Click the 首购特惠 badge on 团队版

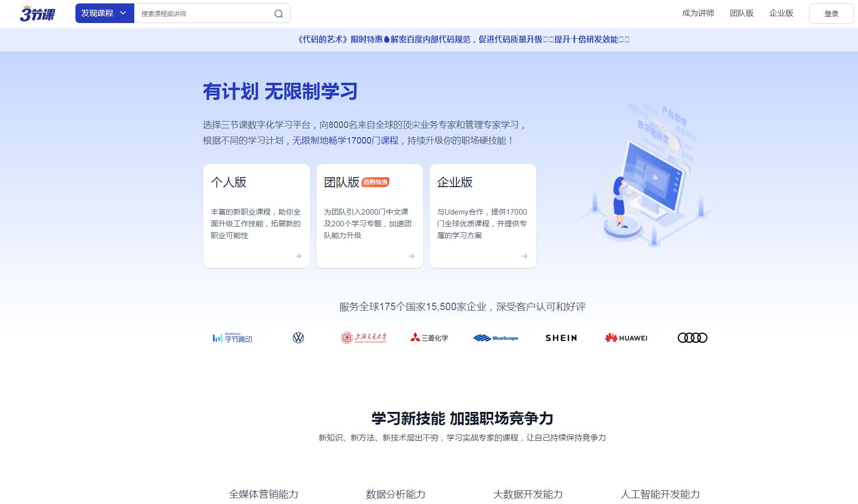375,182
